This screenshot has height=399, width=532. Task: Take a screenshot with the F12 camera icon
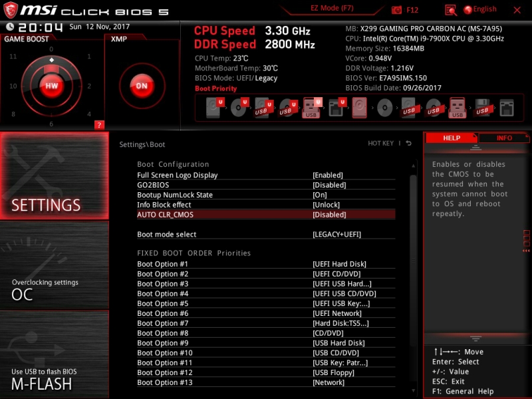(x=396, y=10)
